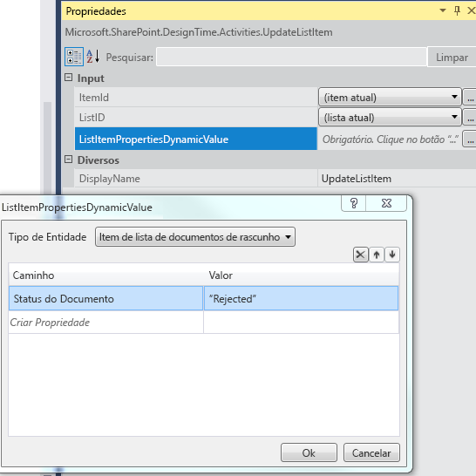Open ellipsis button for ListItemPropertiesDynamicValue
Screen dimensions: 476x476
470,139
